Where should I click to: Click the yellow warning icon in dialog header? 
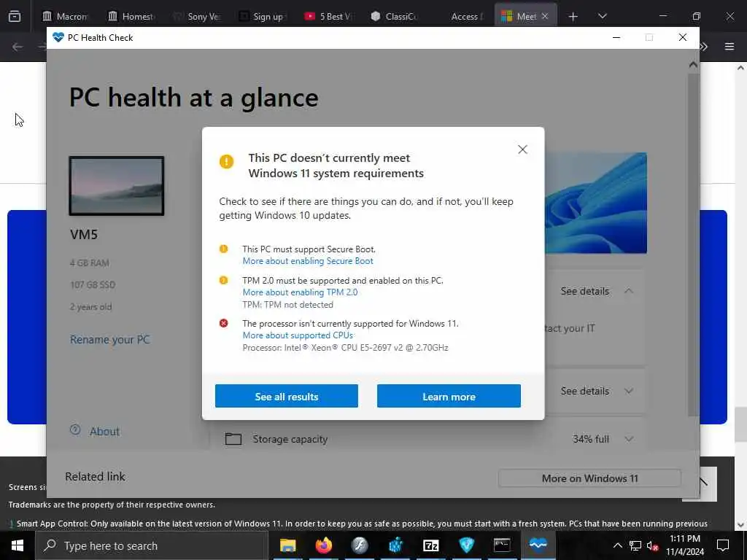(x=226, y=161)
